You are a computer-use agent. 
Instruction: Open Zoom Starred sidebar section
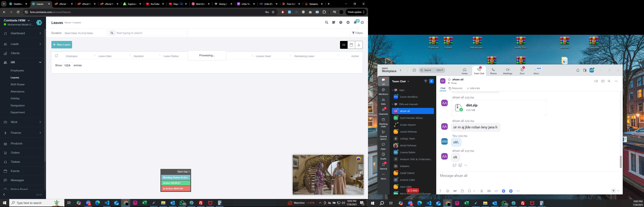383,166
